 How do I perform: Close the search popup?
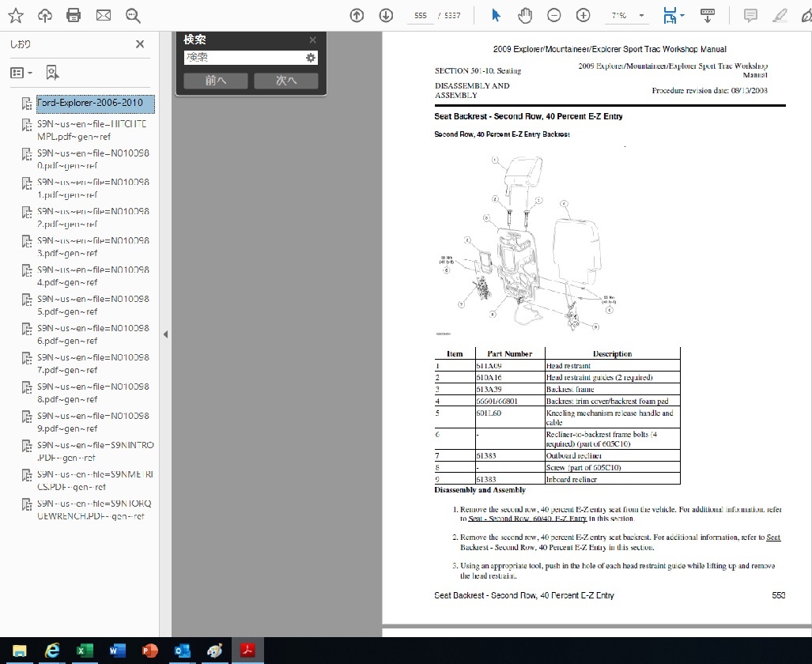313,40
